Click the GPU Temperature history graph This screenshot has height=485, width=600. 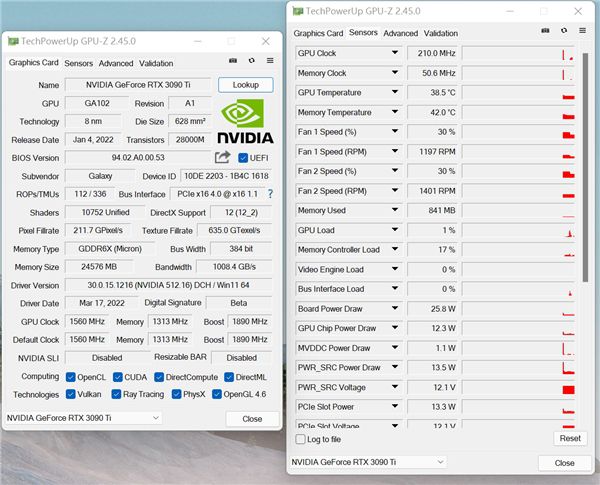pyautogui.click(x=518, y=92)
